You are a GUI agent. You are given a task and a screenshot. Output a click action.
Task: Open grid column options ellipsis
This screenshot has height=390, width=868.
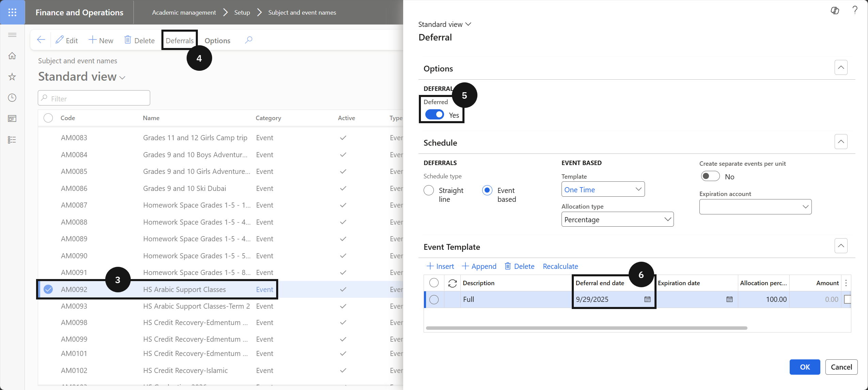[846, 283]
